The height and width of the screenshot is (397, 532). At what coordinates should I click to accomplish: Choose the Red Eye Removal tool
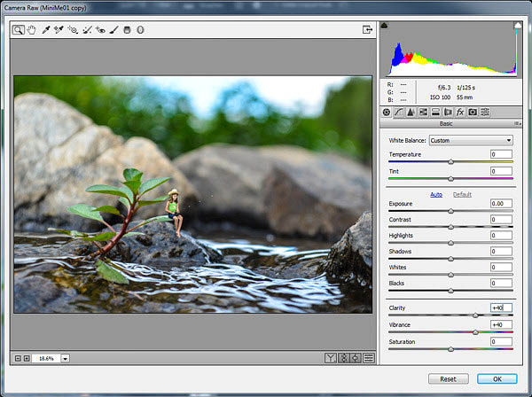click(x=100, y=29)
